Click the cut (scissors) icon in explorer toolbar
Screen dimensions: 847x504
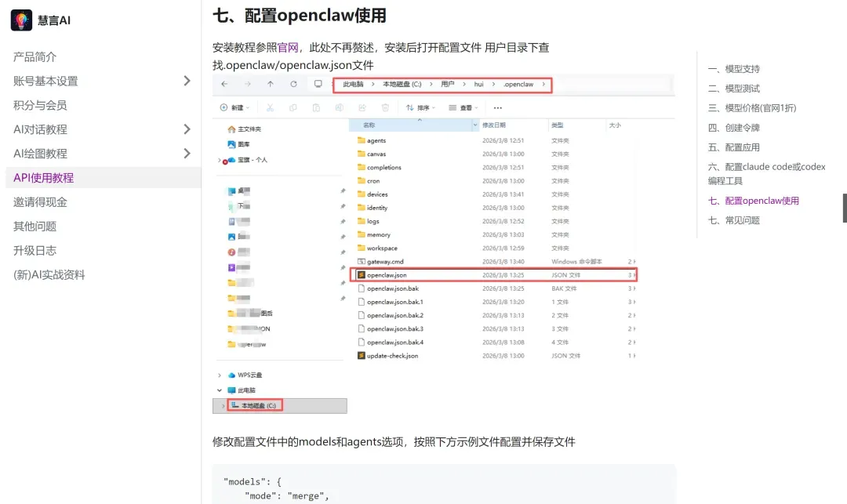(x=270, y=108)
